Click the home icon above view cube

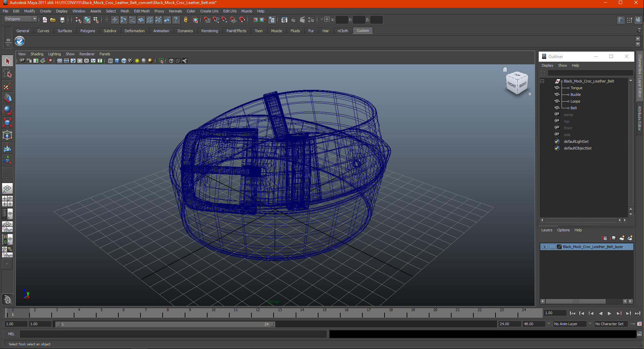tap(505, 69)
